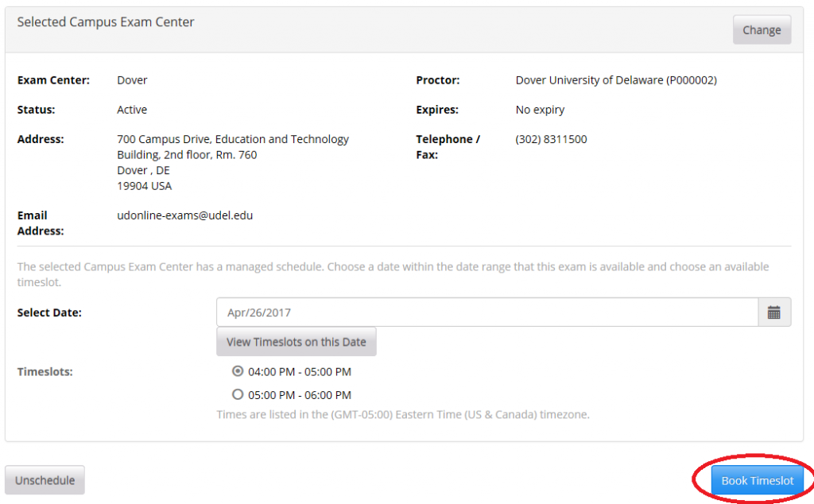Click the udonline-exams@udel.edu email address

click(184, 215)
